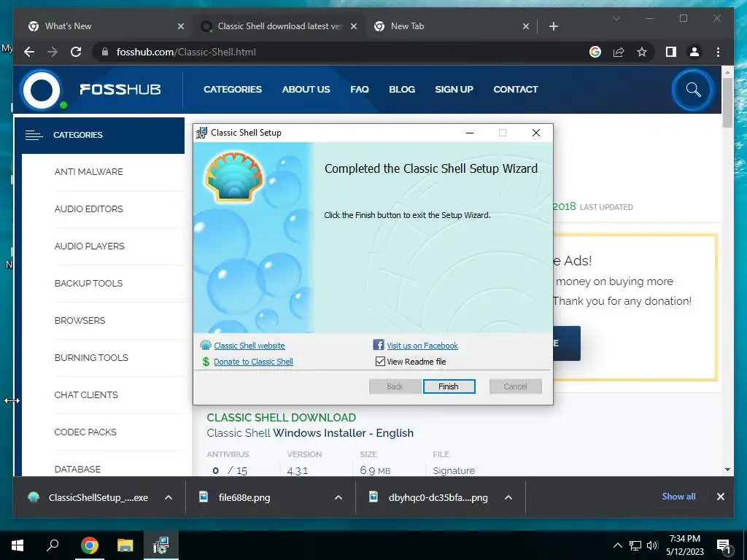The image size is (747, 560).
Task: Open the Windows Start menu
Action: click(x=18, y=545)
